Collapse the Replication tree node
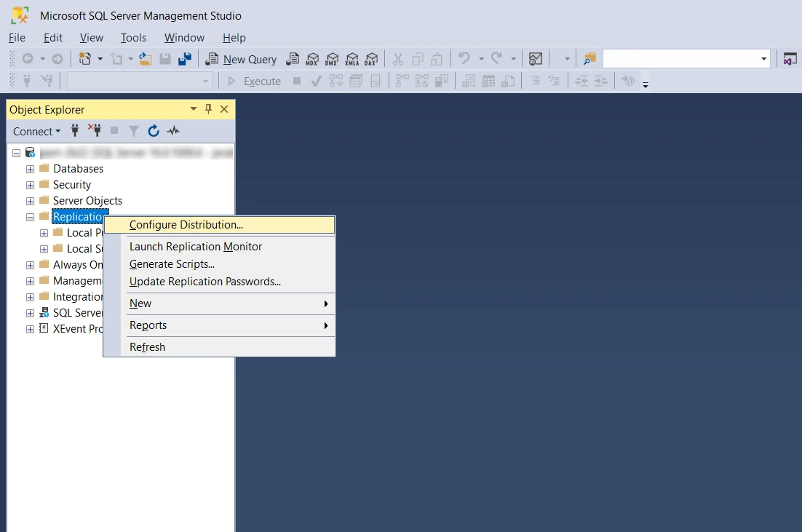 30,217
